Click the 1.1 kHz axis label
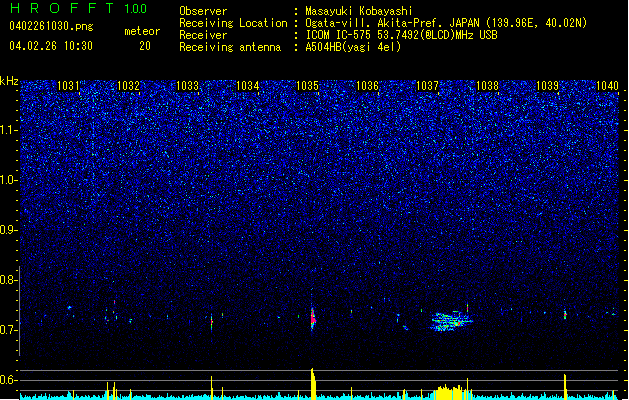Viewport: 629px width, 400px height. 9,130
